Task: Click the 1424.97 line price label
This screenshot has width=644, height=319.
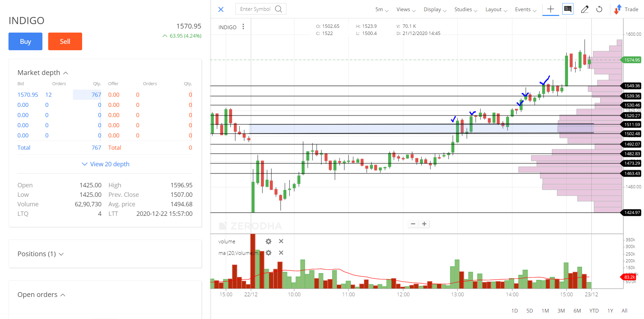Action: (x=631, y=213)
